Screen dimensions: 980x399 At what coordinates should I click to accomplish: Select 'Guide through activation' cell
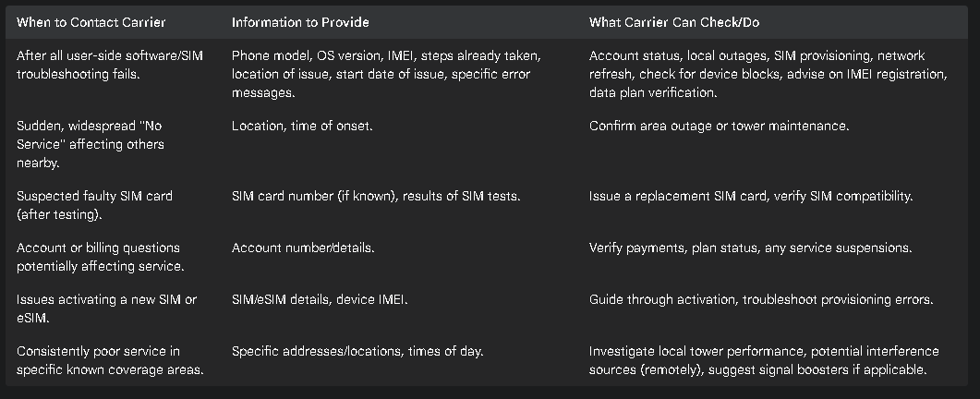[x=761, y=300]
